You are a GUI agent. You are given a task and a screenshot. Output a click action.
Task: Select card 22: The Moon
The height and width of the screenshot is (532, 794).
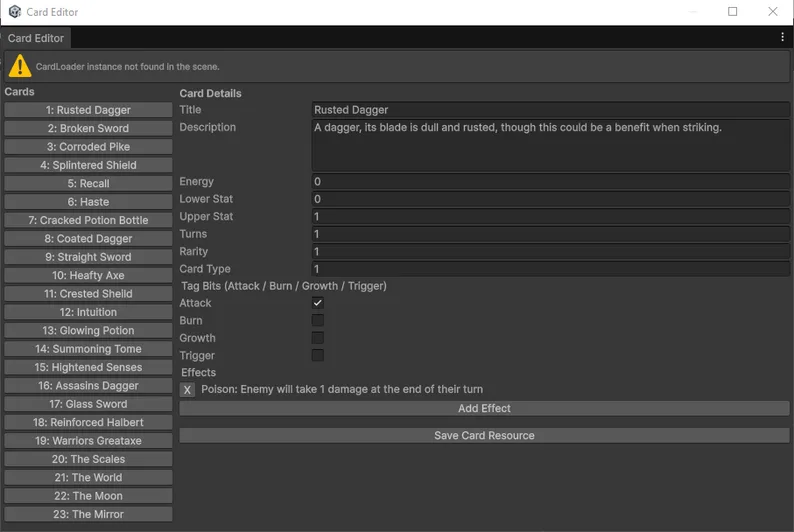[x=88, y=496]
